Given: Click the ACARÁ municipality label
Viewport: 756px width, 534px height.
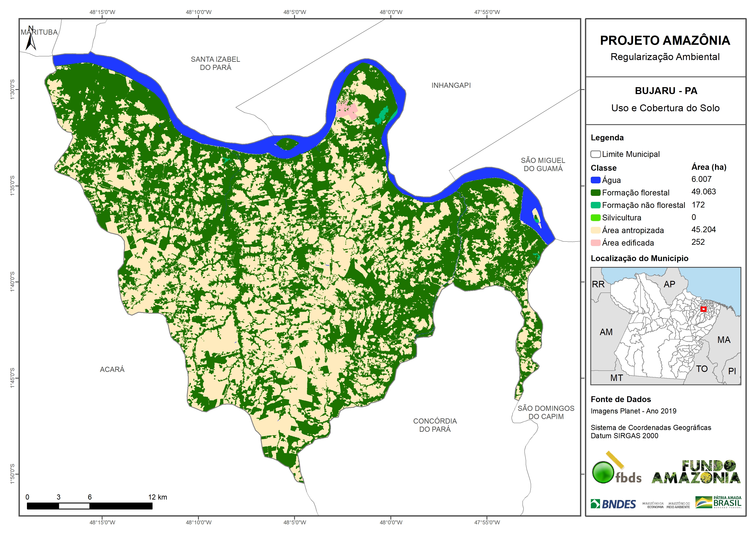Looking at the screenshot, I should (112, 370).
